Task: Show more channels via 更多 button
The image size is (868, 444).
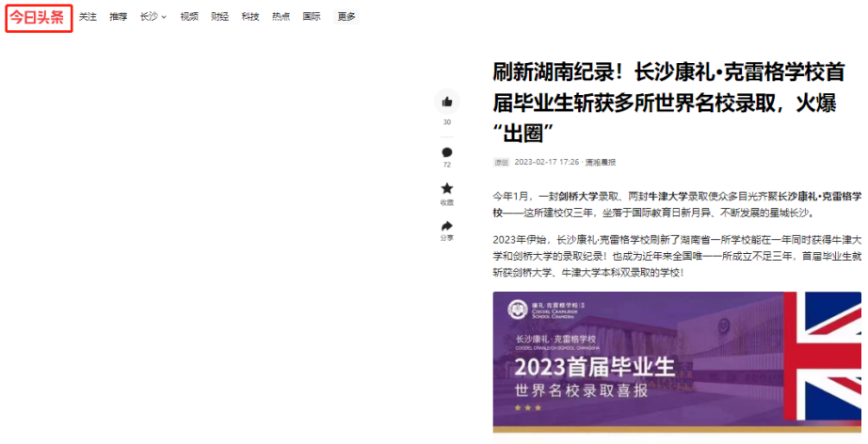Action: pos(346,17)
